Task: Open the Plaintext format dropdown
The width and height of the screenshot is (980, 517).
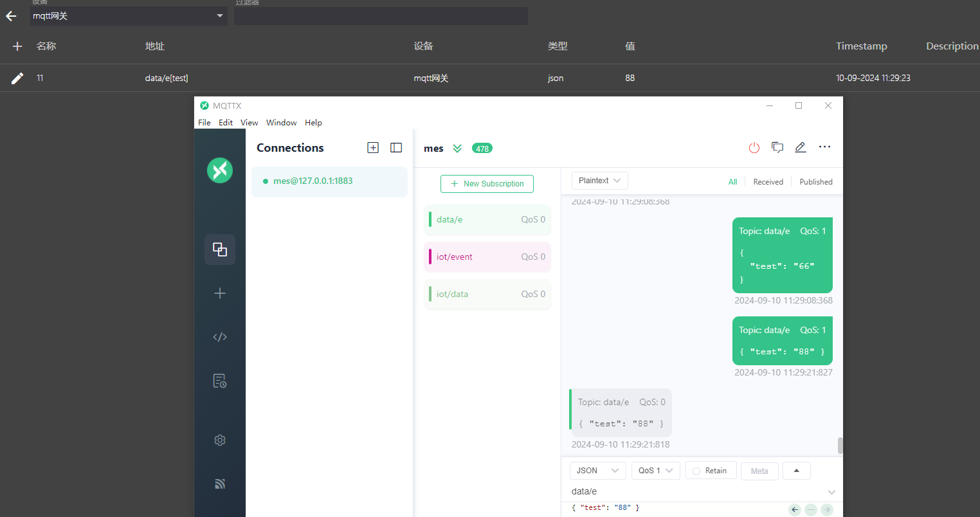Action: click(x=600, y=181)
